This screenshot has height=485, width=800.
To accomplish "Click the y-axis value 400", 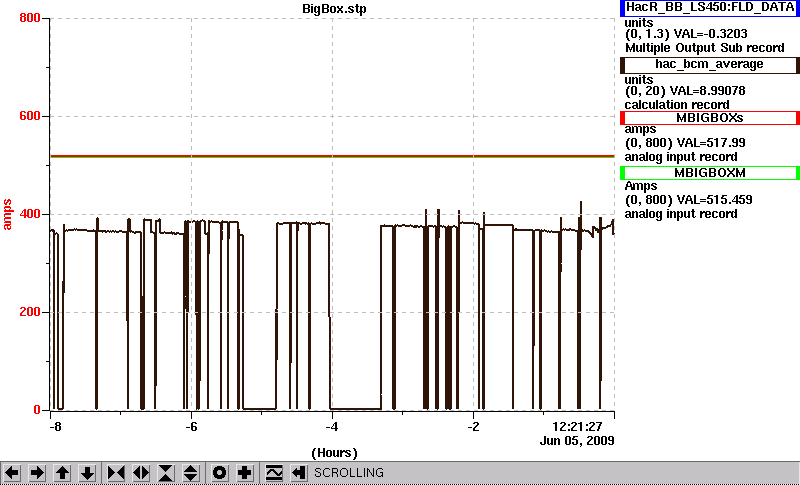I will coord(30,214).
